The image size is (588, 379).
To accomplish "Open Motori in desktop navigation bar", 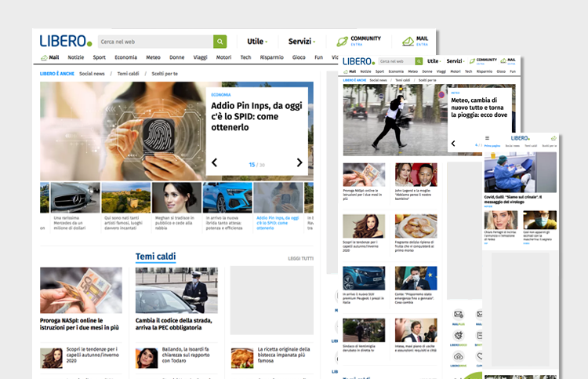I will tap(223, 57).
